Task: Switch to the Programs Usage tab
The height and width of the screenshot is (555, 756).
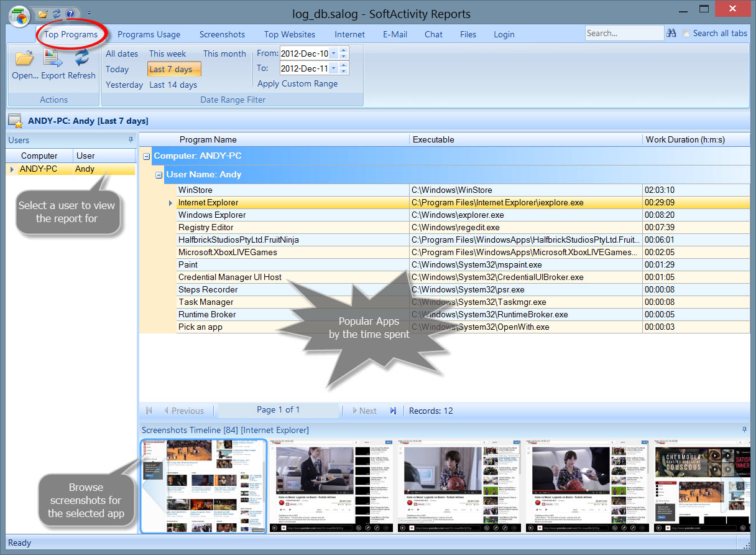Action: tap(149, 34)
